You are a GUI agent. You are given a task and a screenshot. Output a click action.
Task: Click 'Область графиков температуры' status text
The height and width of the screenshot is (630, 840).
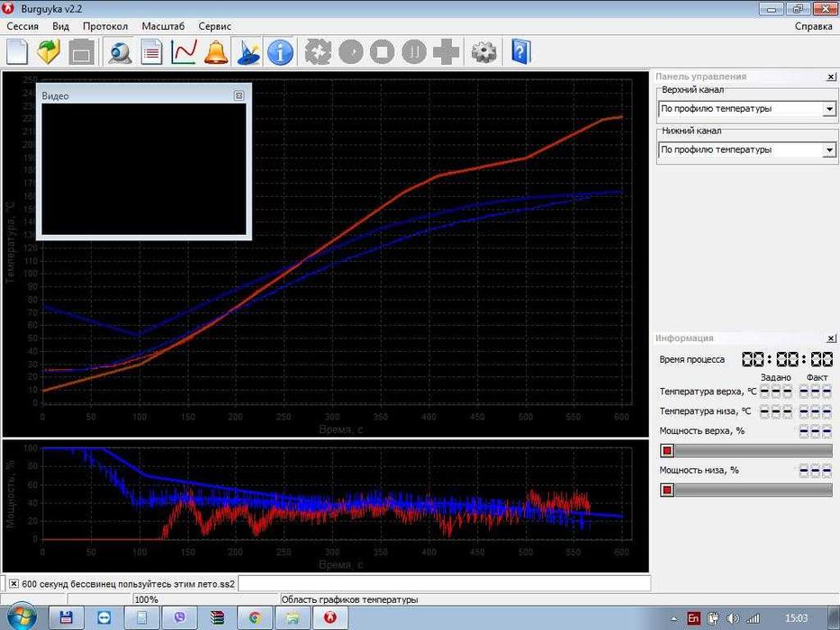350,599
